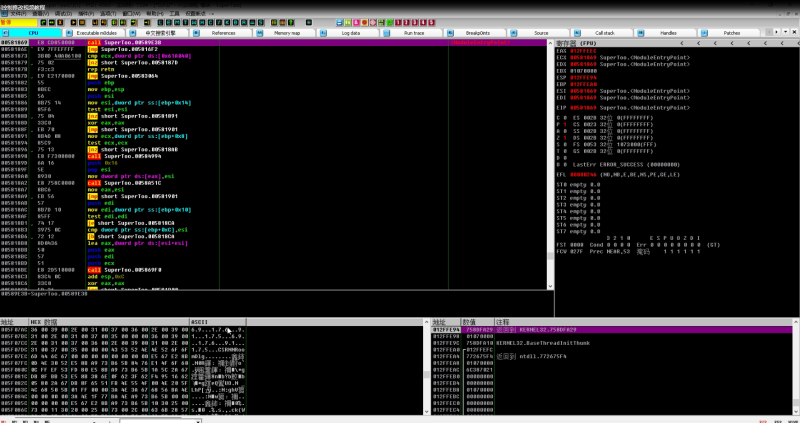Click the Step over toolbar icon
Screen dimensions: 800x423
coord(104,22)
